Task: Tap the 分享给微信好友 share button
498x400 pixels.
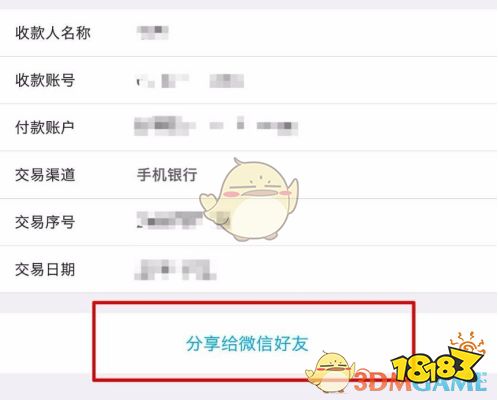Action: (x=247, y=343)
